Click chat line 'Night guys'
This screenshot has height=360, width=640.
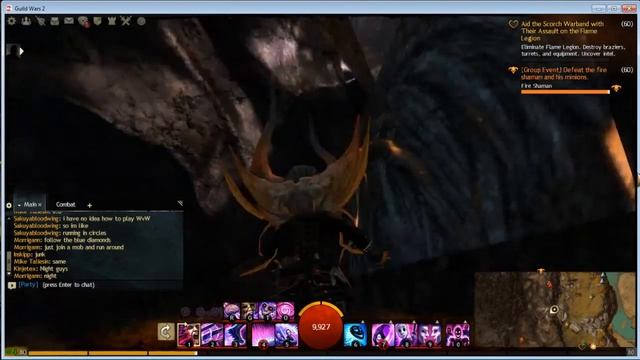pos(53,269)
